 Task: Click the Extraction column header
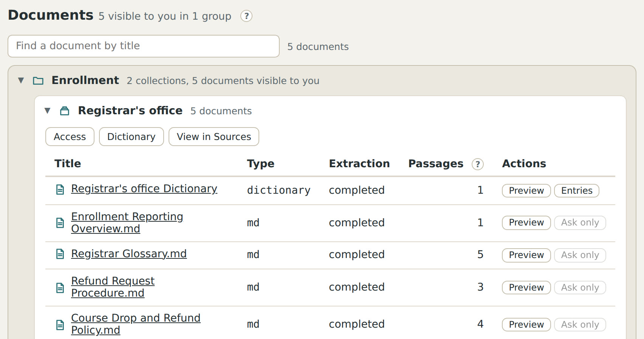tap(359, 163)
